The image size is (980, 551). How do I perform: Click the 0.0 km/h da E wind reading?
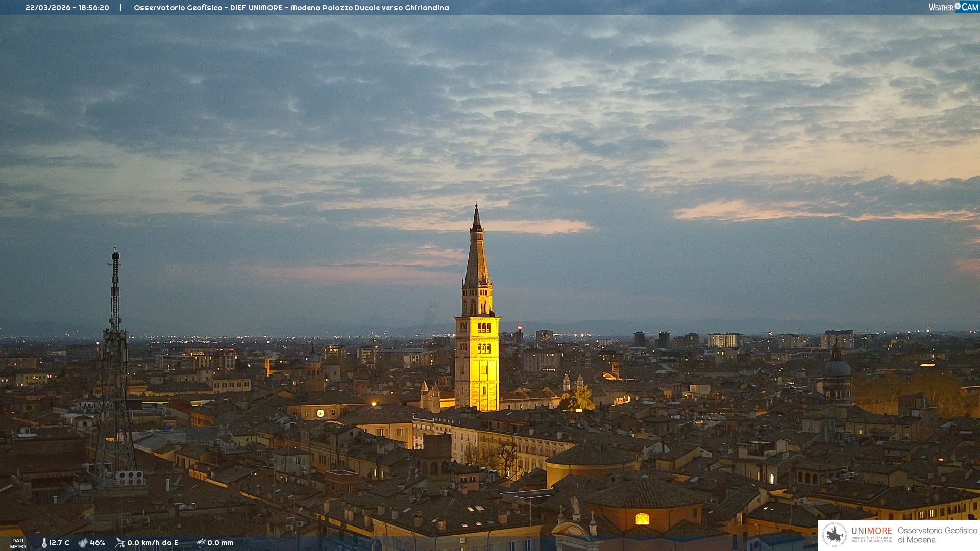(x=153, y=543)
